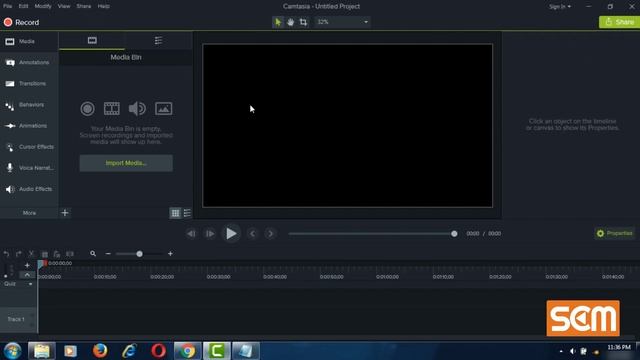Switch media bin to list view
Image resolution: width=640 pixels, height=360 pixels.
[187, 213]
